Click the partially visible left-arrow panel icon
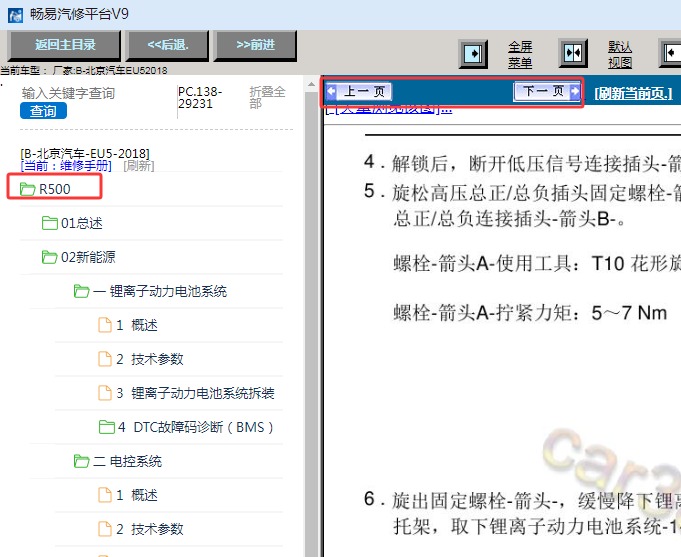Screen dimensions: 681x557 671,53
